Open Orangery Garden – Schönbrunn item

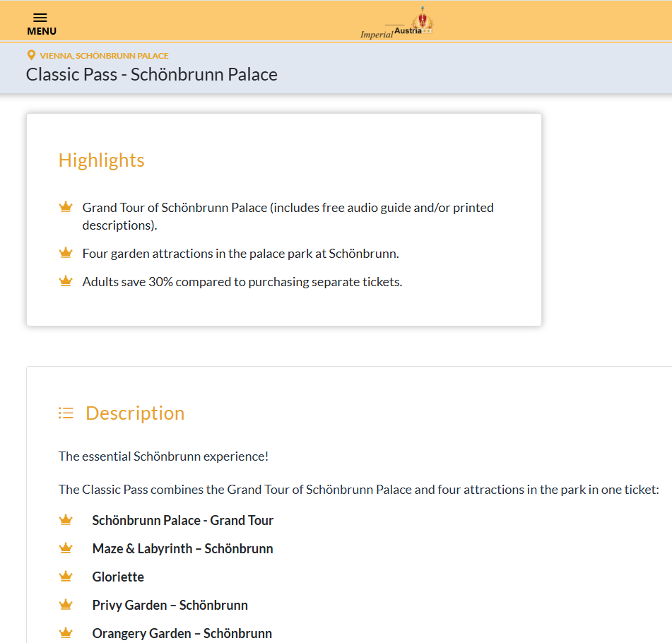182,634
